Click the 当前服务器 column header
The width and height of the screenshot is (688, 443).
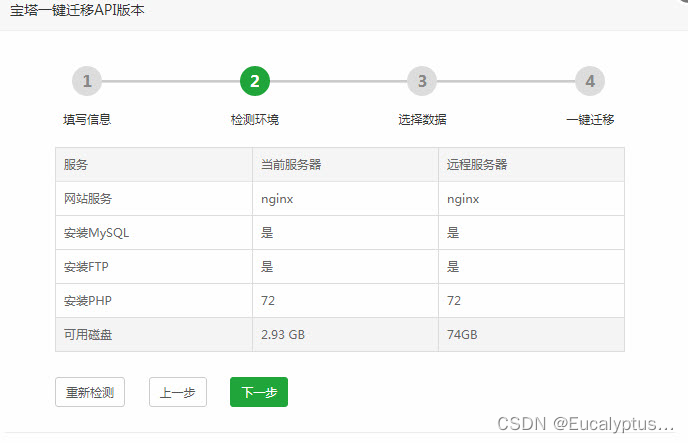pos(291,165)
